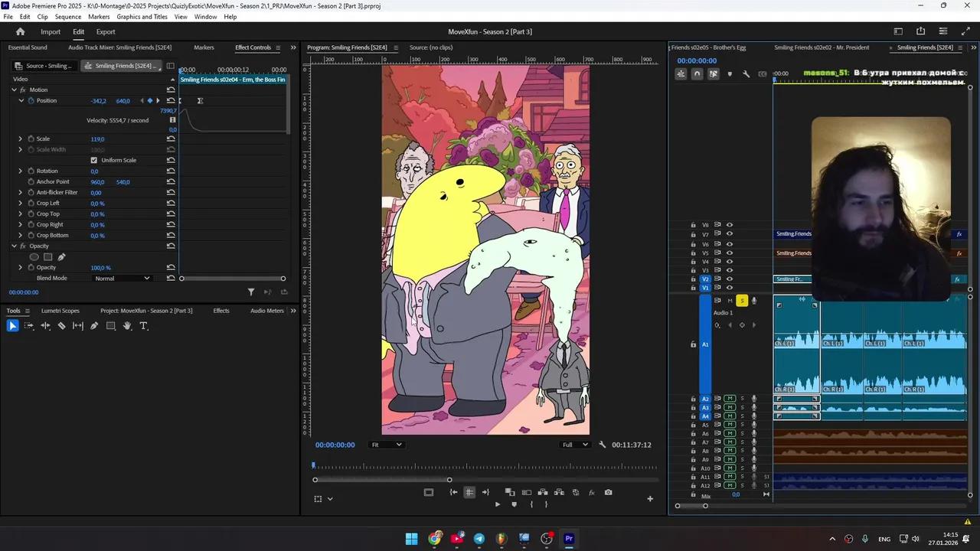
Task: Open the Blend Mode dropdown set to Normal
Action: 122,278
